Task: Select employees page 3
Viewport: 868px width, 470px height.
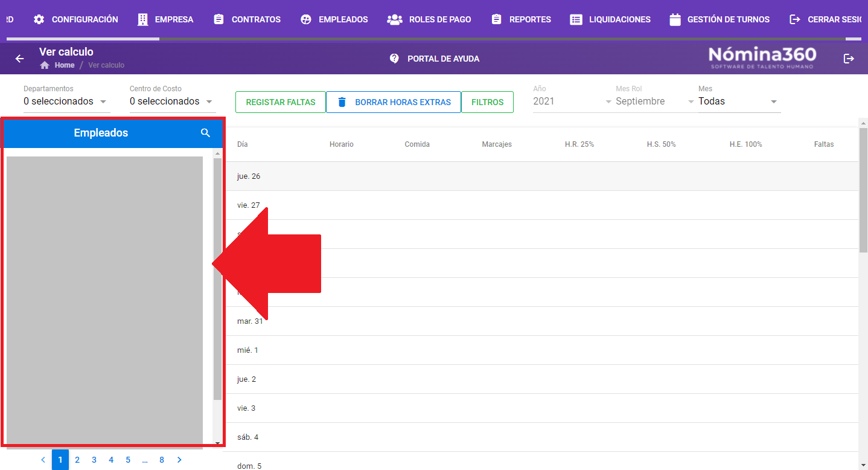Action: click(x=94, y=460)
